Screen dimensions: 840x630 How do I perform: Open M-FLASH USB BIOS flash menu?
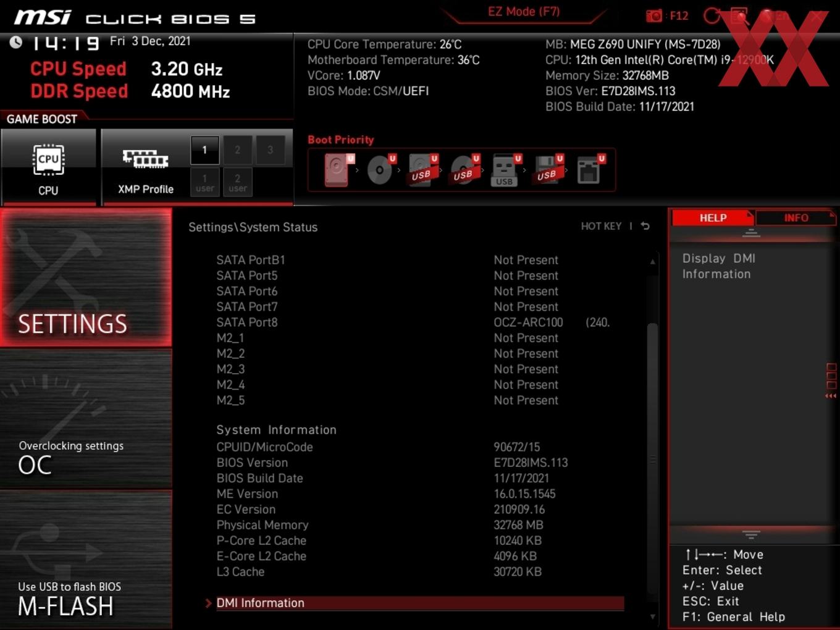(x=86, y=560)
